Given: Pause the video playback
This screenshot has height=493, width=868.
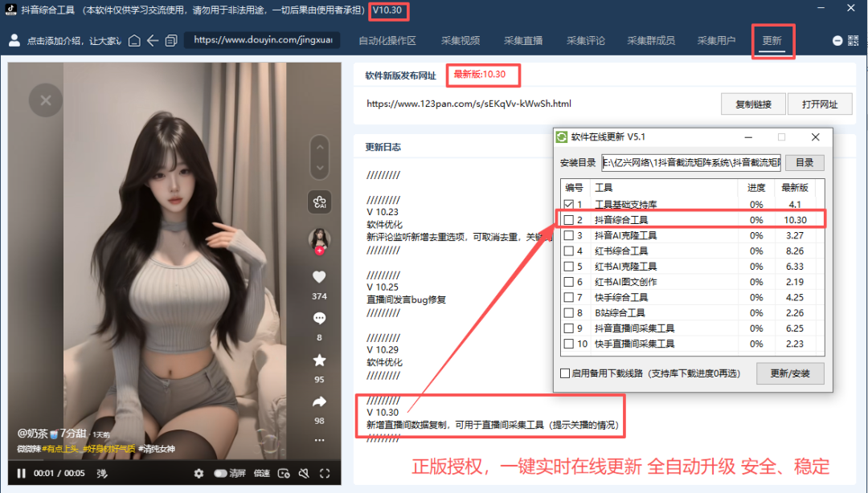Looking at the screenshot, I should (x=21, y=474).
